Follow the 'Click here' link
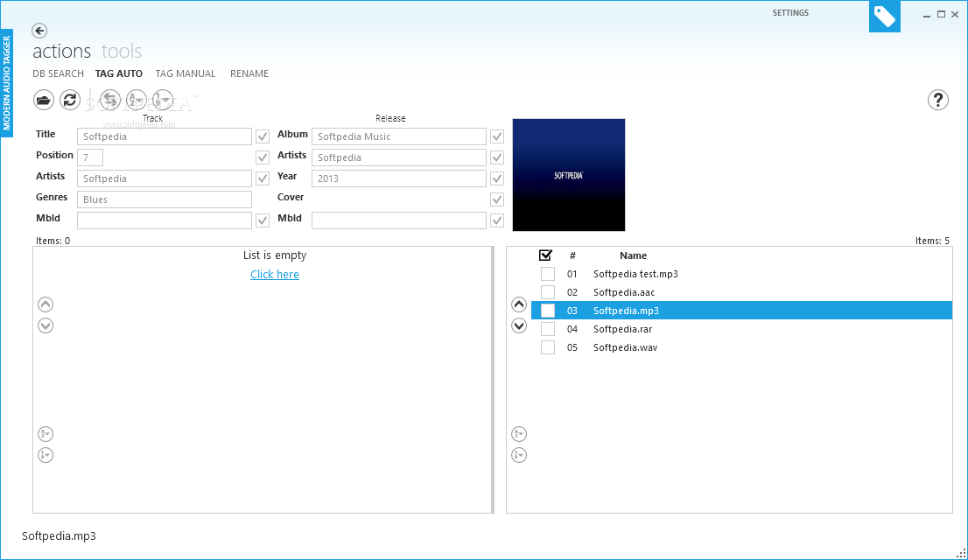The height and width of the screenshot is (560, 968). tap(275, 274)
